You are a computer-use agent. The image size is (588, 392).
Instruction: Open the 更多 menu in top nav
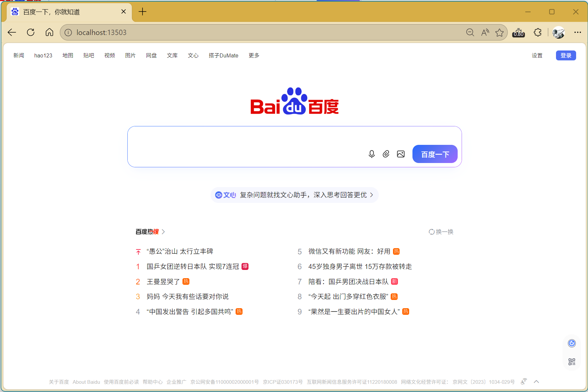pos(254,55)
